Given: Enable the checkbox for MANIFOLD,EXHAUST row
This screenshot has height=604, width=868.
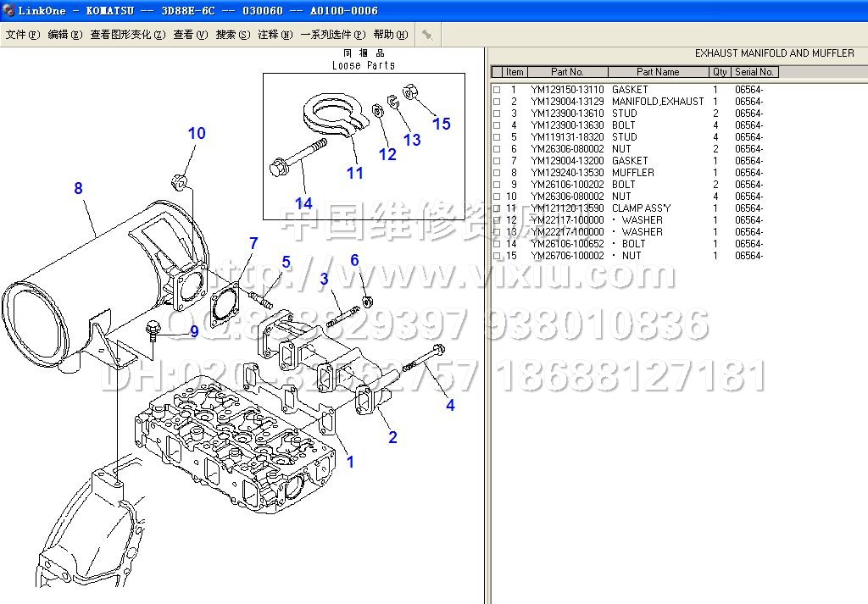Looking at the screenshot, I should click(x=497, y=102).
